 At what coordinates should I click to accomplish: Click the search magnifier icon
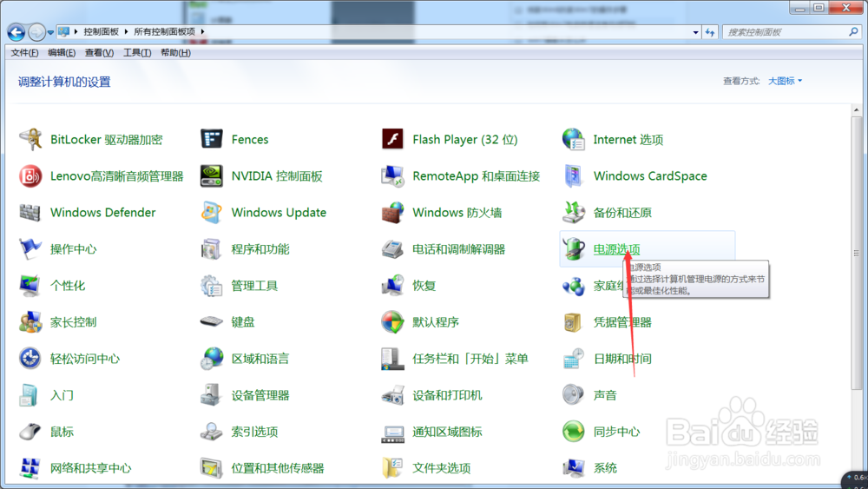853,32
